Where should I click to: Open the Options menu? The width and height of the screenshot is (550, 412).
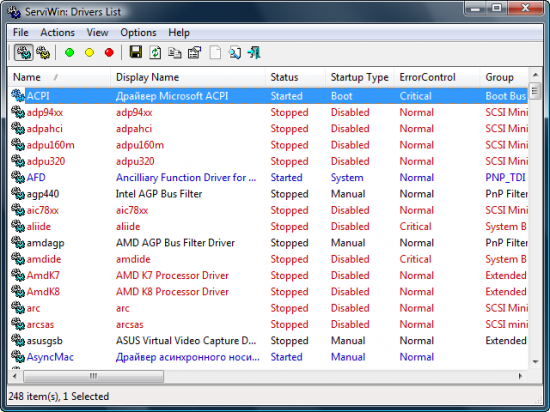pyautogui.click(x=138, y=33)
